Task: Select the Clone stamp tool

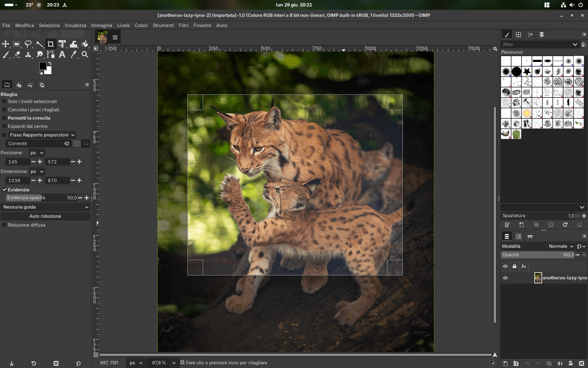Action: click(28, 55)
